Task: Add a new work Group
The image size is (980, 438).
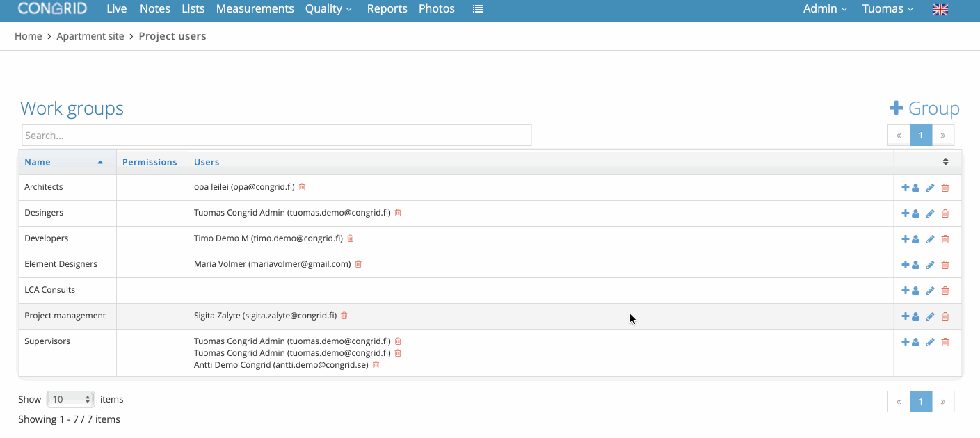Action: [924, 108]
